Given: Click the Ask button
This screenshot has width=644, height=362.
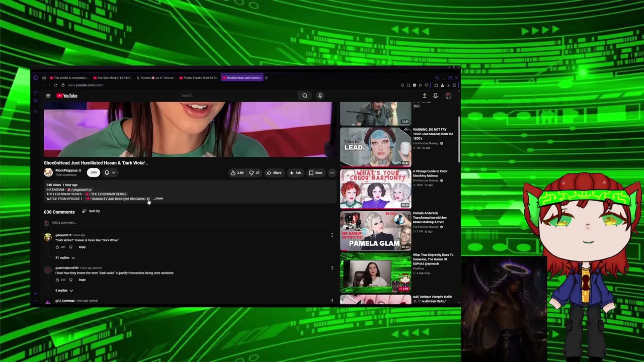Looking at the screenshot, I should click(295, 173).
